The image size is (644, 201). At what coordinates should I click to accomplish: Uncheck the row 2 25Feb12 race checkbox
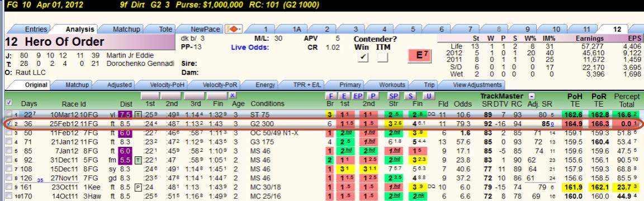[8, 123]
